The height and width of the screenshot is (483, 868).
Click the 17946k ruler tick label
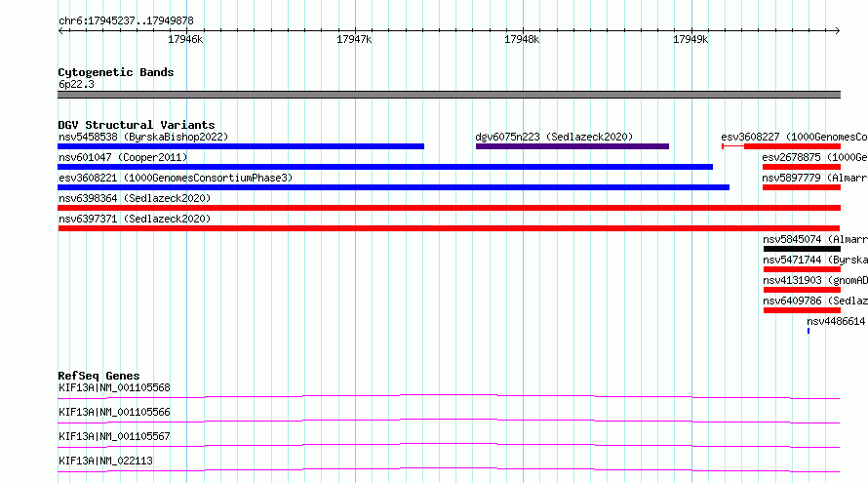(185, 39)
